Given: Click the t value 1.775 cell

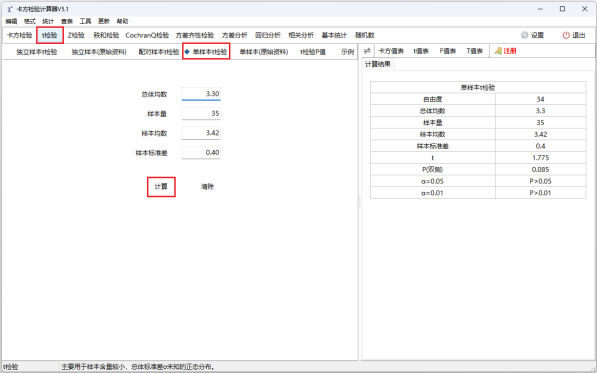Looking at the screenshot, I should coord(540,158).
